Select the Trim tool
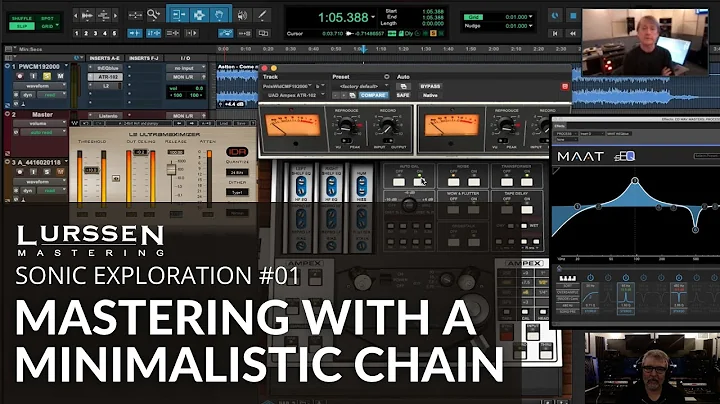The height and width of the screenshot is (404, 720). pyautogui.click(x=178, y=15)
